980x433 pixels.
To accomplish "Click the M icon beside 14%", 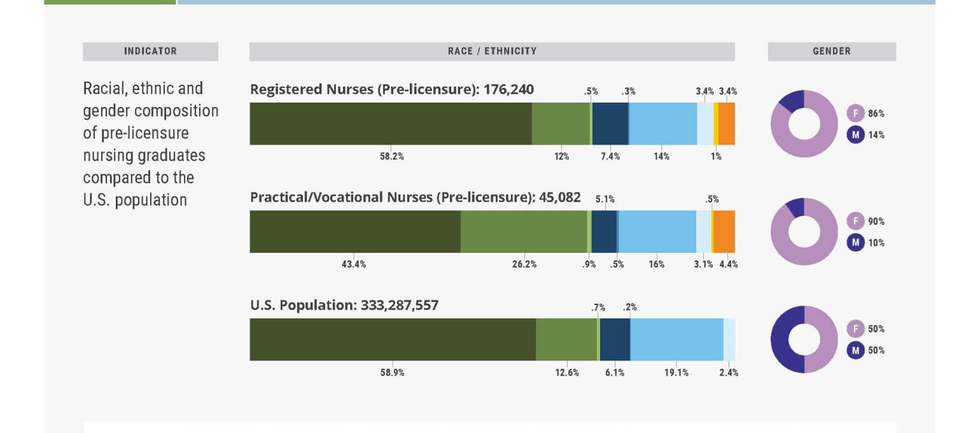I will (x=855, y=135).
